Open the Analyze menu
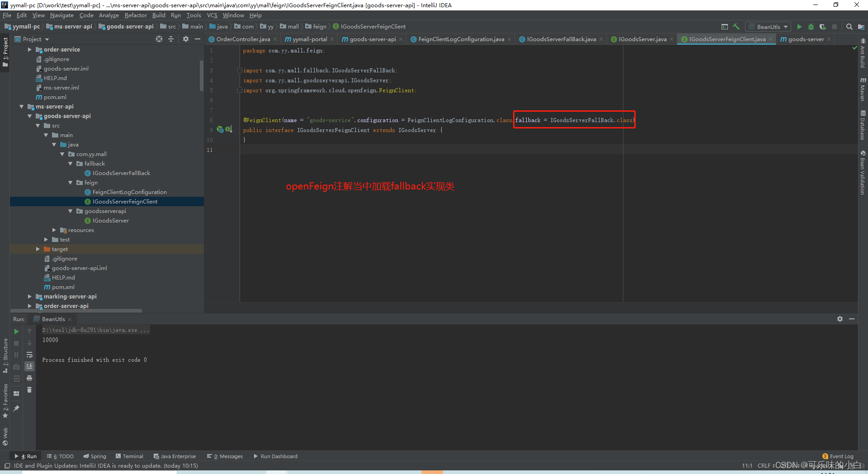 coord(108,15)
